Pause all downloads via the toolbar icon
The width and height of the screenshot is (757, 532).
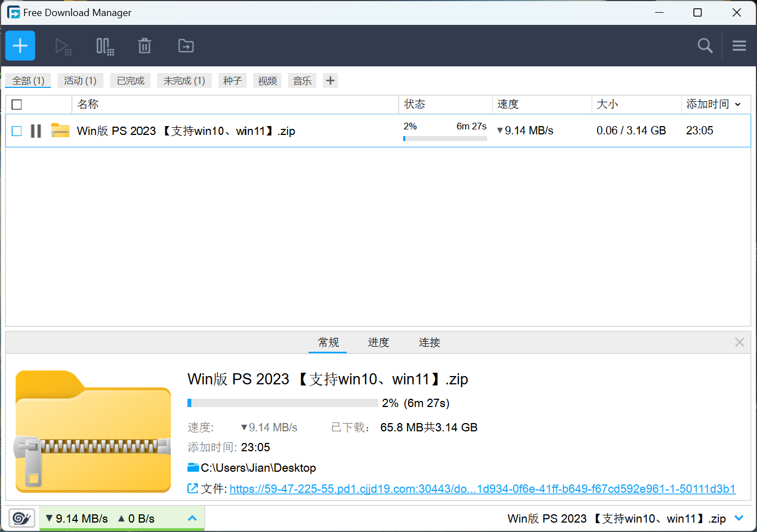pyautogui.click(x=105, y=46)
